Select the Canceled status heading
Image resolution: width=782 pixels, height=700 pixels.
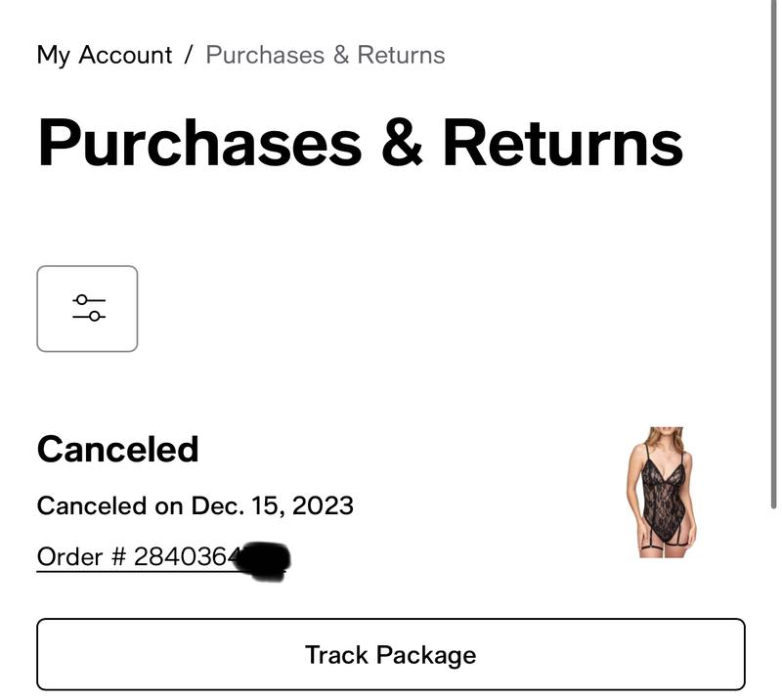(x=117, y=449)
